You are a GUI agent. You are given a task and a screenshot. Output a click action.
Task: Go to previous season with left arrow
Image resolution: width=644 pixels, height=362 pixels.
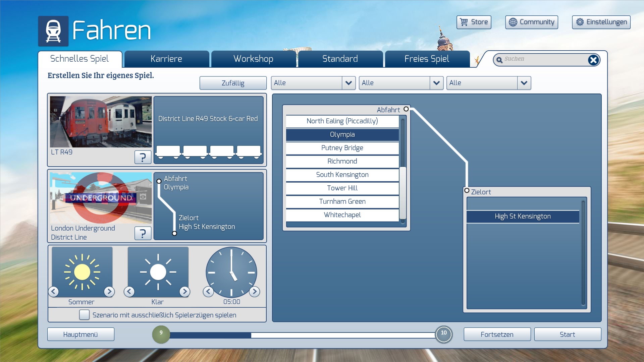(54, 292)
